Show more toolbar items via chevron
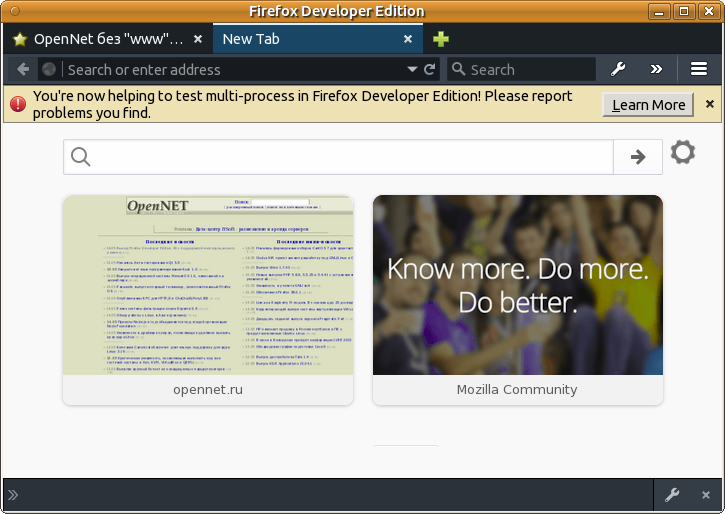Screen dimensions: 725x514 [656, 69]
